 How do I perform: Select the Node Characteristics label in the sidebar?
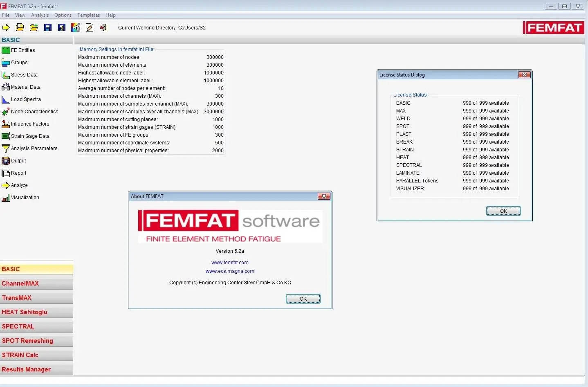(x=34, y=112)
